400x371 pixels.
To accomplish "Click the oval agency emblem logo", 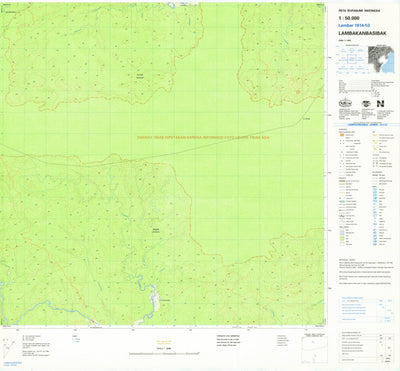I will 345,103.
